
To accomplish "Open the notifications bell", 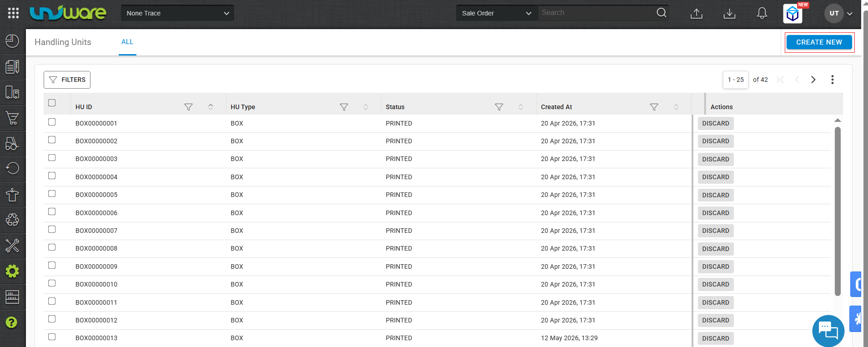I will coord(762,13).
